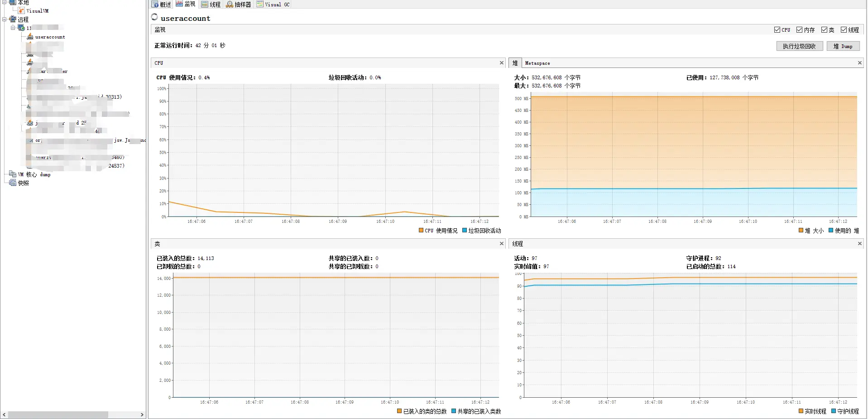Collapse the 远程 (Remote) tree node

tap(5, 19)
